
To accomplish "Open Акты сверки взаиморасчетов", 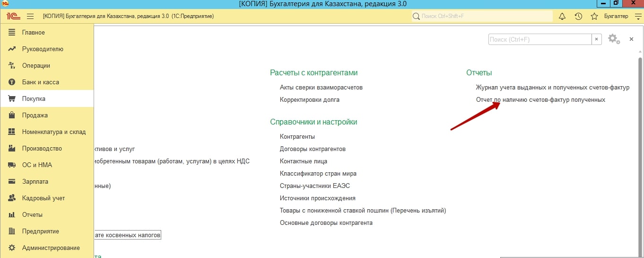I will coord(321,87).
